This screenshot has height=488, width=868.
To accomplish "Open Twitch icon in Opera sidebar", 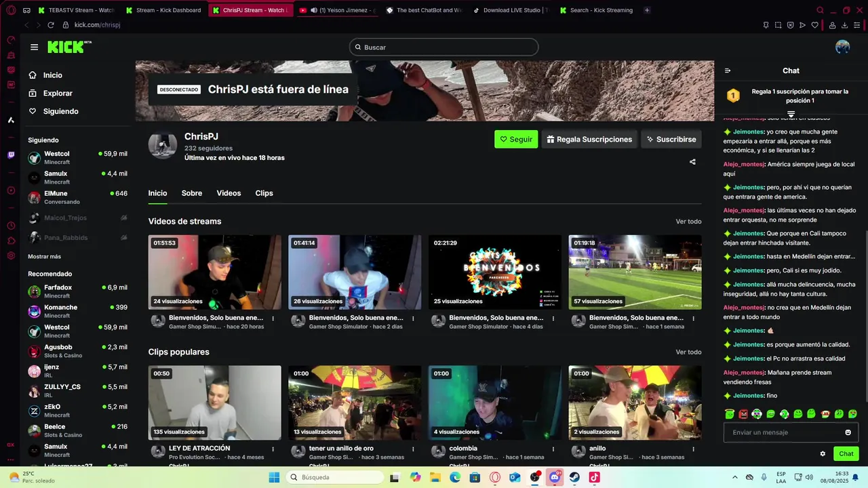I will [11, 155].
